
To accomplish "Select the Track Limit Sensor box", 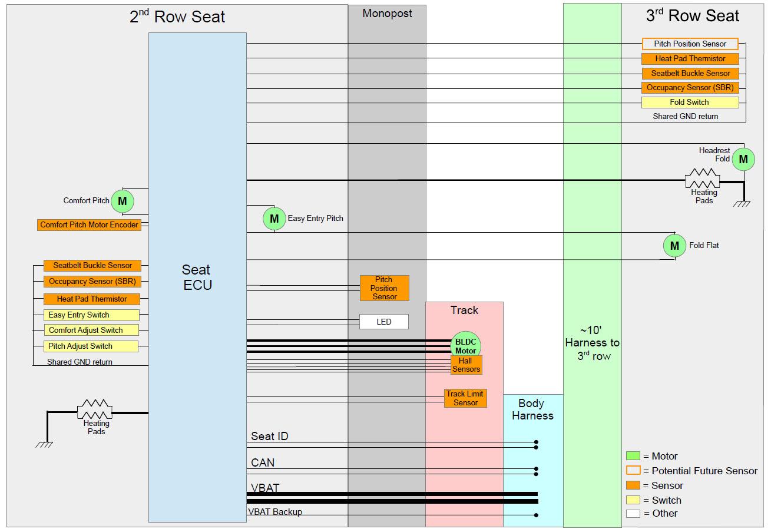I will click(465, 398).
